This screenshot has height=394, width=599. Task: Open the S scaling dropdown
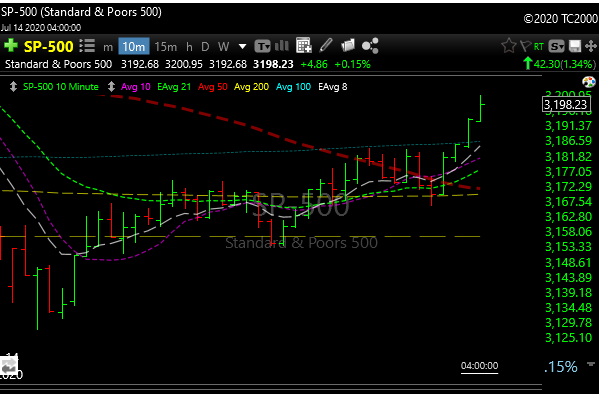click(556, 46)
